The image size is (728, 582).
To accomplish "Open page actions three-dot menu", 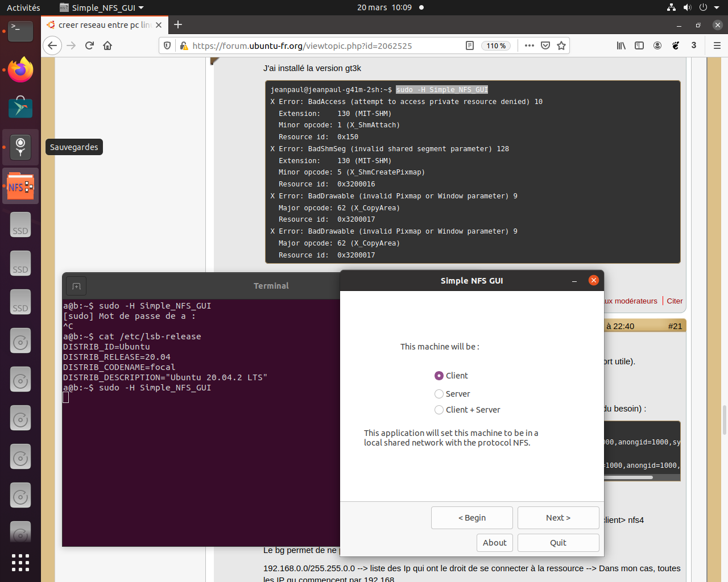I will pyautogui.click(x=530, y=45).
